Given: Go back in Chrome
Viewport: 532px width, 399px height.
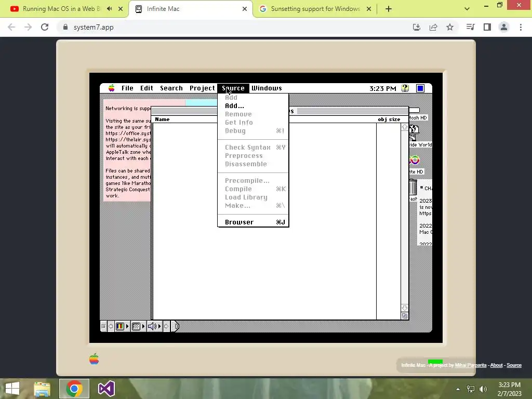Looking at the screenshot, I should click(x=11, y=27).
